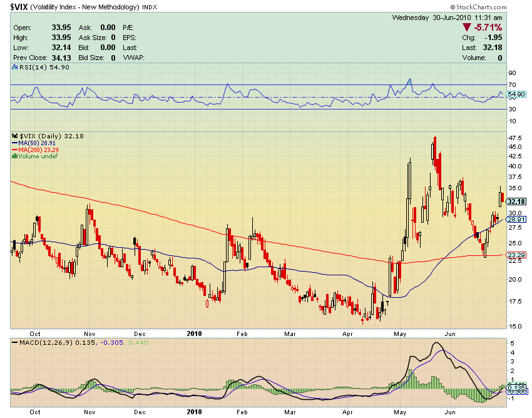532x418 pixels.
Task: Click the Volume value 0 in header
Action: click(500, 58)
